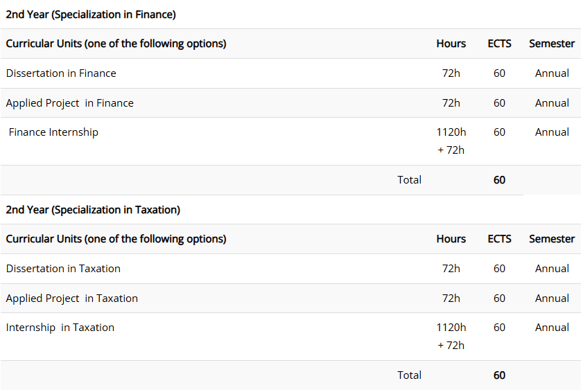Click the bold 60 total in Taxation table
The image size is (583, 392).
click(499, 375)
